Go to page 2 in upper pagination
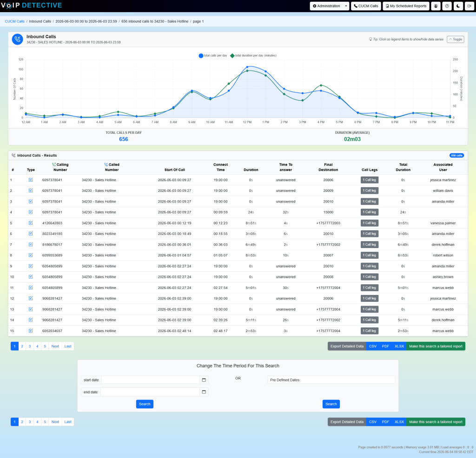The width and height of the screenshot is (476, 458). 22,346
